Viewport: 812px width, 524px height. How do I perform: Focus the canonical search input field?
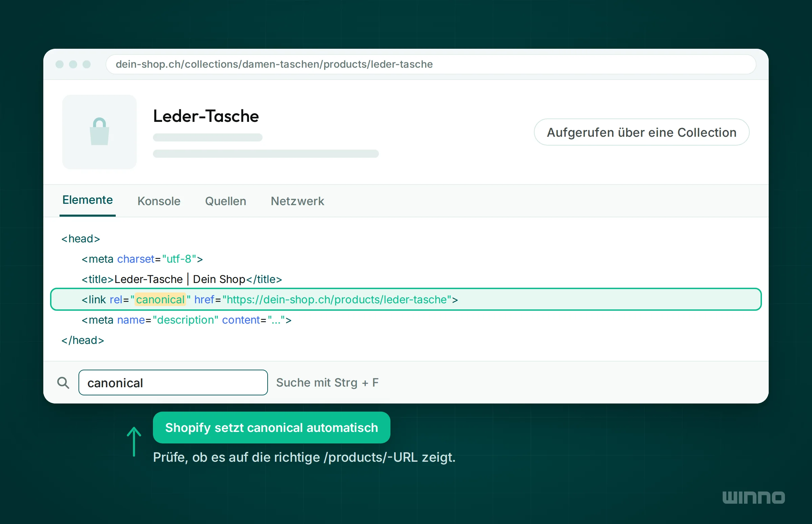click(173, 383)
